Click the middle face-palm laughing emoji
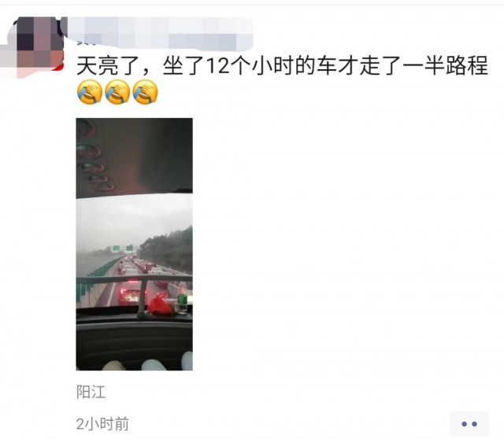This screenshot has width=504, height=439. click(117, 92)
